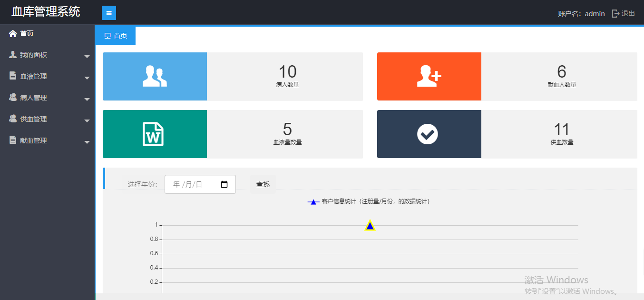This screenshot has height=300, width=644.
Task: Click the 供血管理 users icon
Action: 13,119
